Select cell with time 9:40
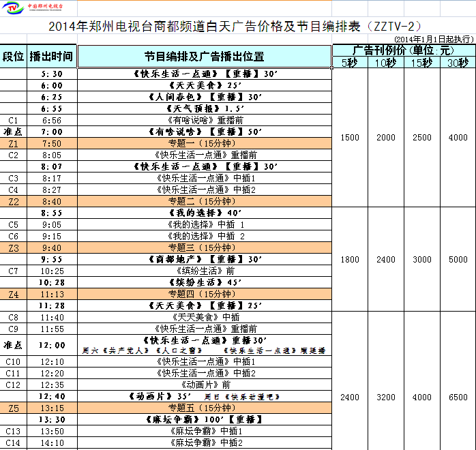This screenshot has width=476, height=450. tap(52, 248)
